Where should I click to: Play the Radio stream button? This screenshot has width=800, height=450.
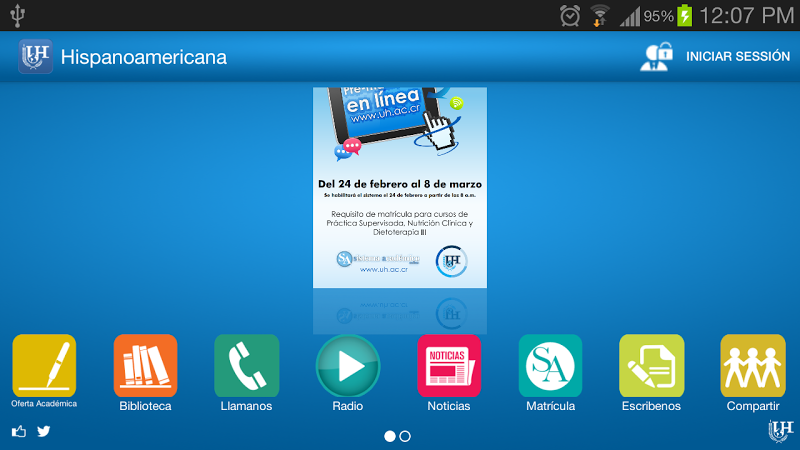coord(348,365)
